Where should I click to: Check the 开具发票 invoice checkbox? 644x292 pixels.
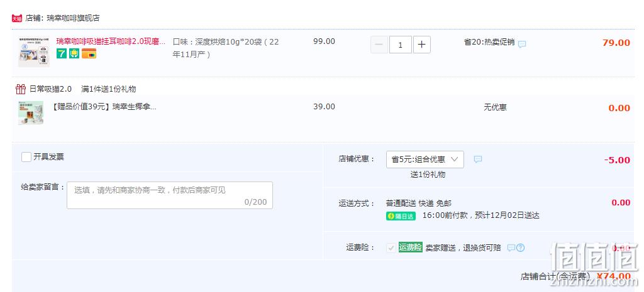click(26, 157)
